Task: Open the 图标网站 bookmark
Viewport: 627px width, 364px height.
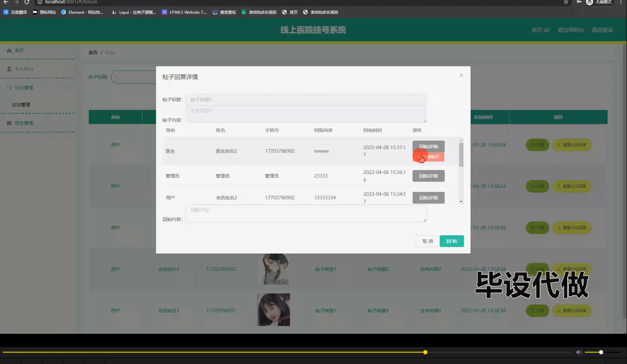Action: click(44, 12)
